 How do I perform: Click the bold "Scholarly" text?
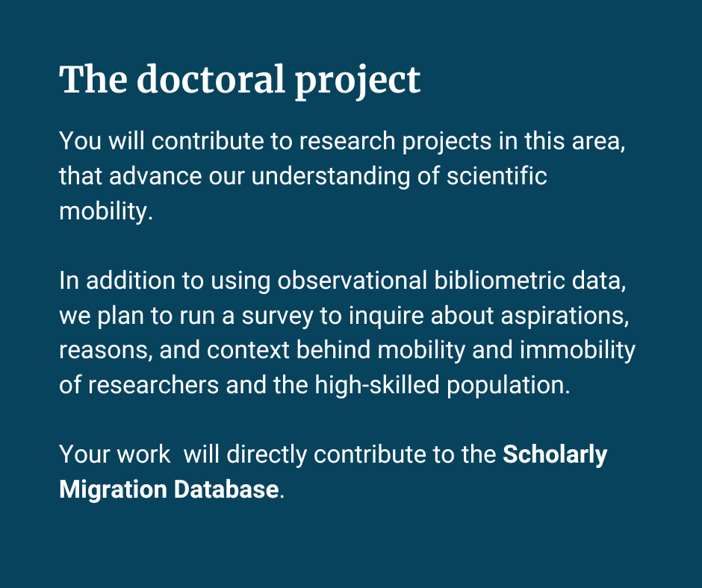coord(555,454)
